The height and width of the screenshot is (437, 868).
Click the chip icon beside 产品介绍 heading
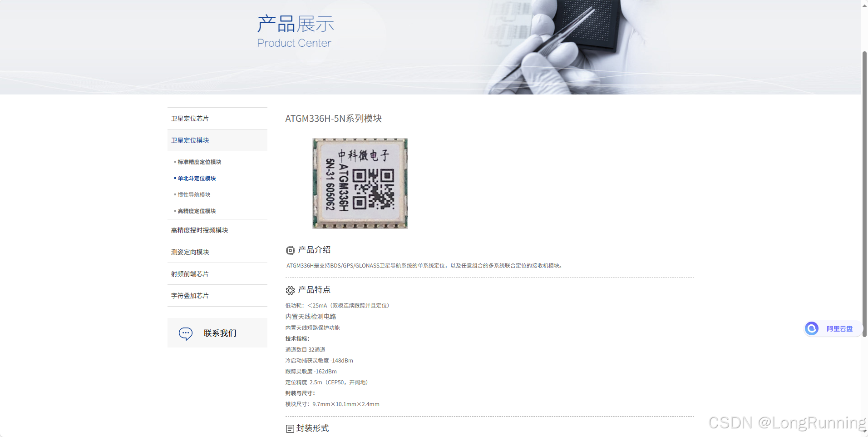(x=290, y=250)
